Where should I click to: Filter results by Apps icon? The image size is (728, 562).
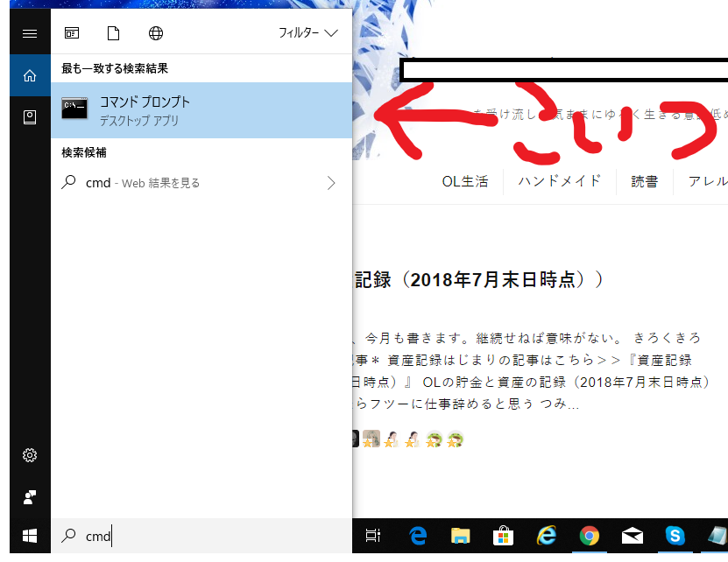[72, 33]
